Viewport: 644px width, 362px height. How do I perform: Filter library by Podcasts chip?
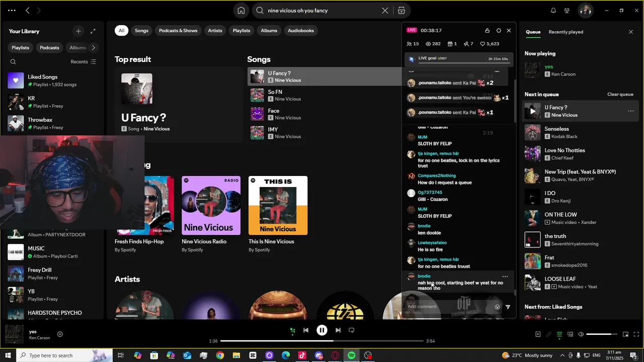(x=49, y=48)
